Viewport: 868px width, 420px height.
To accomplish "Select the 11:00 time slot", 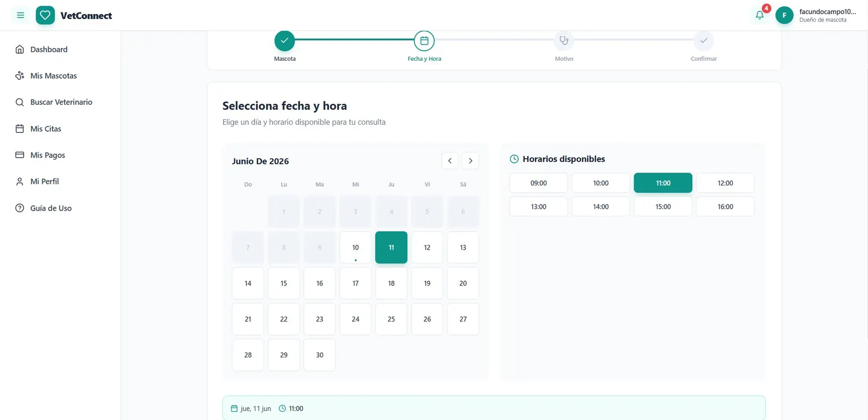I will 663,183.
